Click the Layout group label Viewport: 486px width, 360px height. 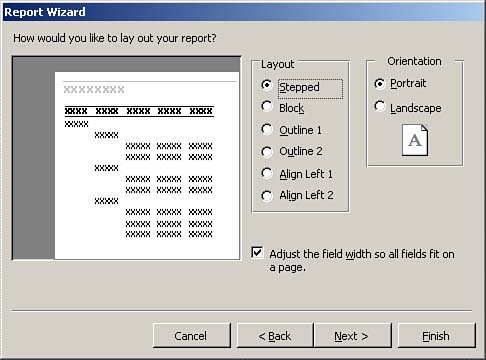(x=277, y=64)
